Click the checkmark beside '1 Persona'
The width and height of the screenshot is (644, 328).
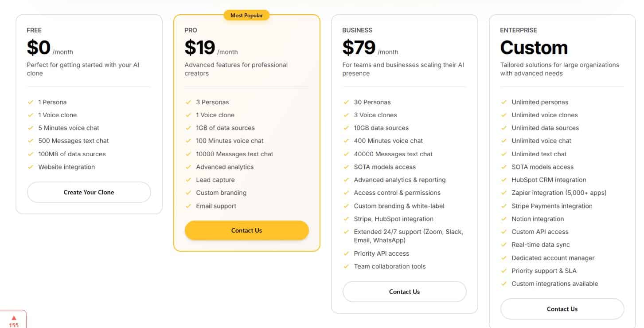[x=31, y=102]
